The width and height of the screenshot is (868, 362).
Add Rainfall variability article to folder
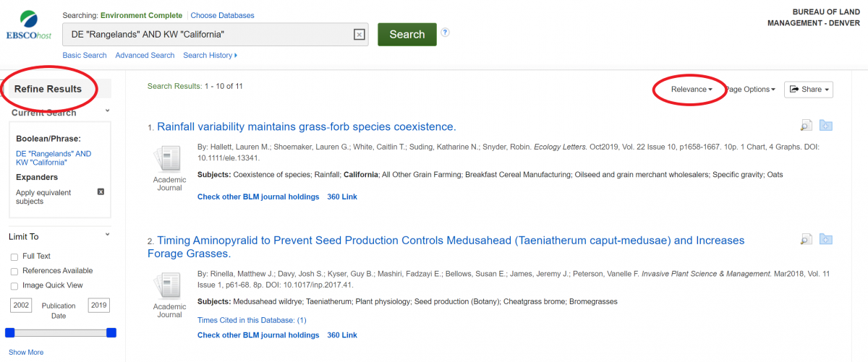[826, 126]
